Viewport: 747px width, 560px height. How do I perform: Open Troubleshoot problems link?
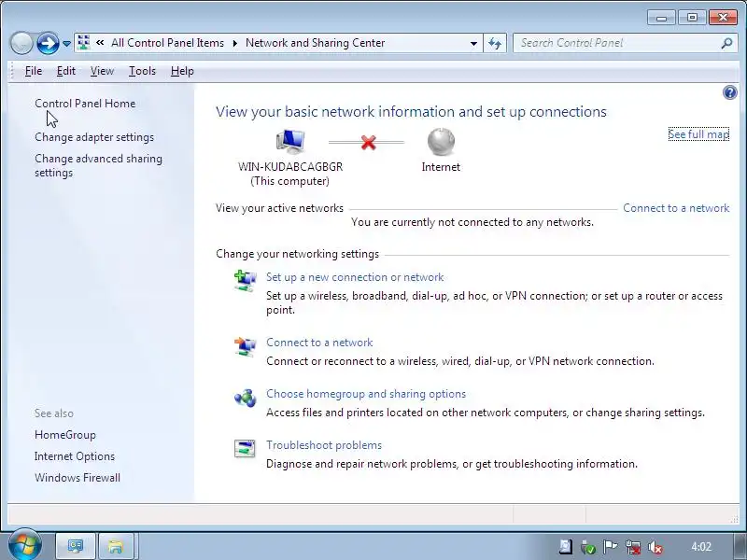coord(324,445)
